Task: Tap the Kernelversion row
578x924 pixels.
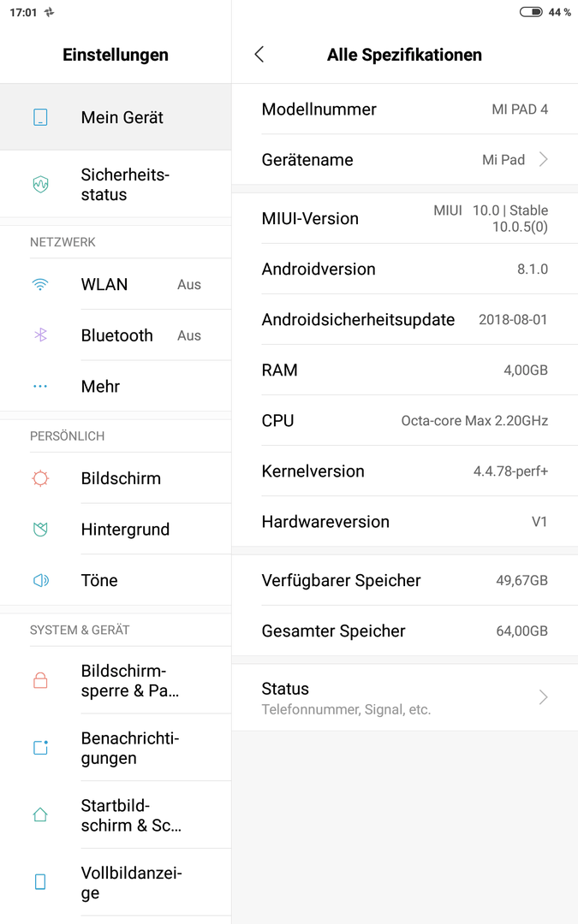Action: (x=404, y=471)
